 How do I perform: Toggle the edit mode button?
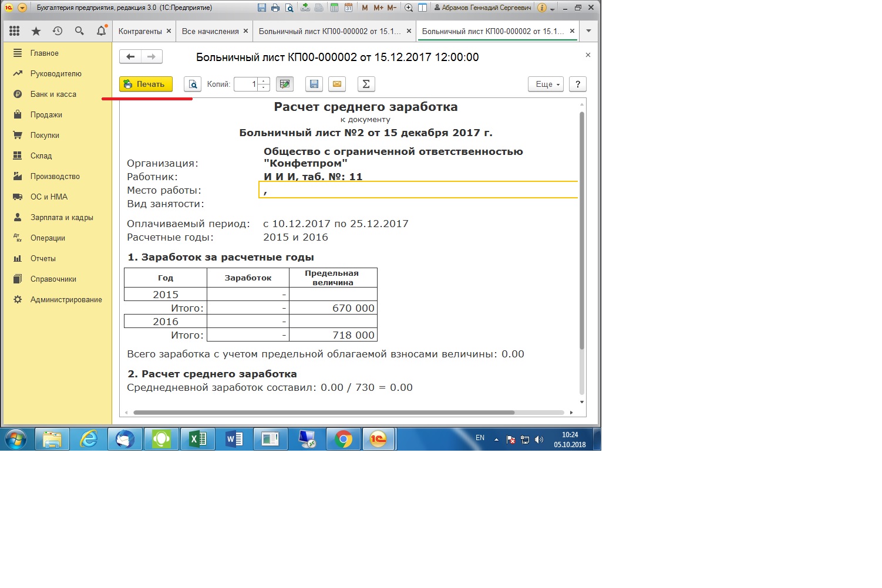pyautogui.click(x=285, y=85)
